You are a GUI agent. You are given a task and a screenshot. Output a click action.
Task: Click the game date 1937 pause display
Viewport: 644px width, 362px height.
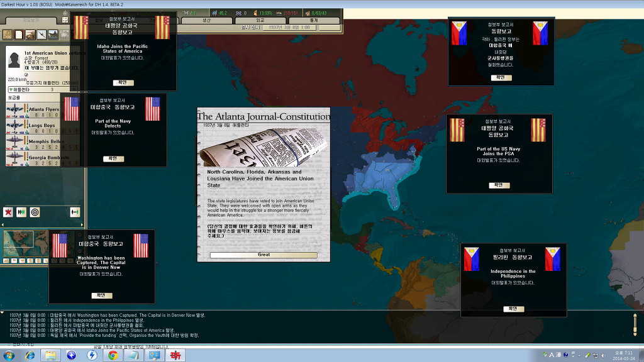(x=289, y=27)
